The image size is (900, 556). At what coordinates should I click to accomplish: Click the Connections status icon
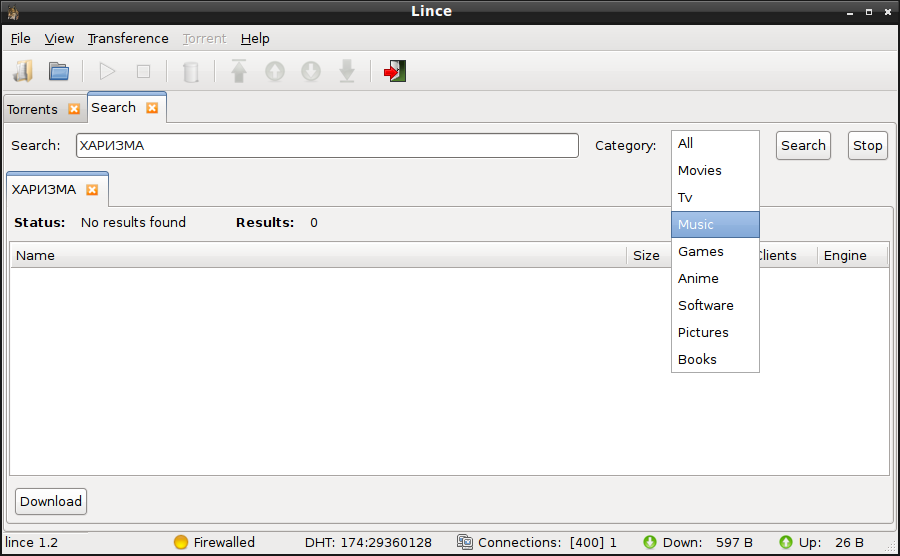click(465, 542)
